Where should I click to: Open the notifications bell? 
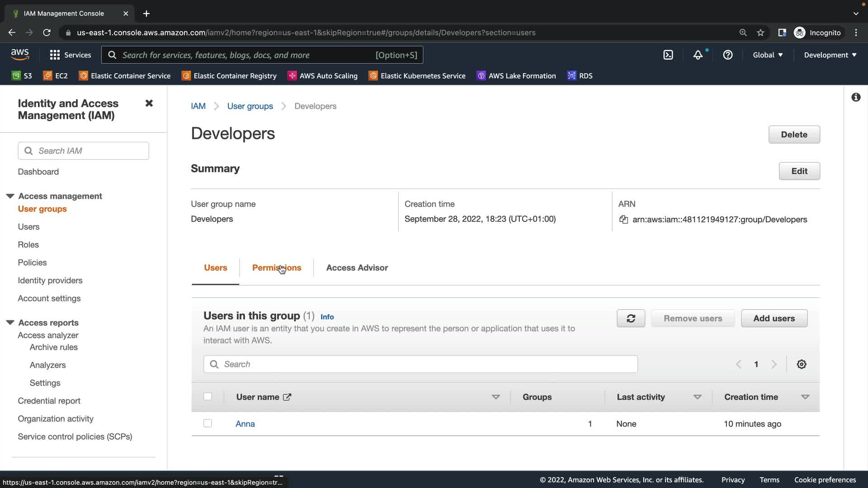[698, 55]
